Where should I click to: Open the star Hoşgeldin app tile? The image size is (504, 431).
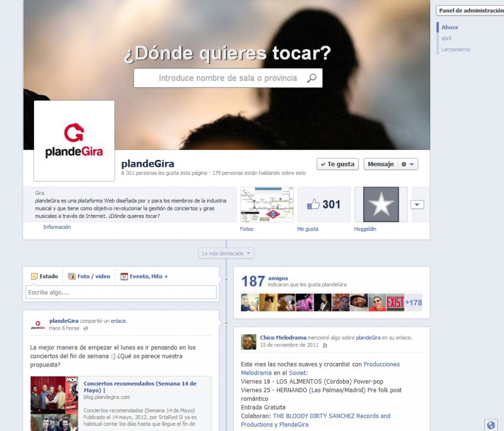pyautogui.click(x=381, y=204)
